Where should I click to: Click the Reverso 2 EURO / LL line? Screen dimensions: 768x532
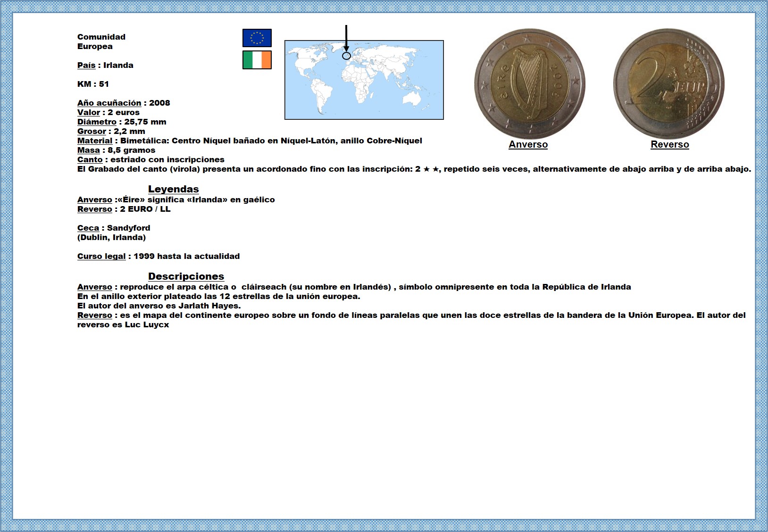124,209
